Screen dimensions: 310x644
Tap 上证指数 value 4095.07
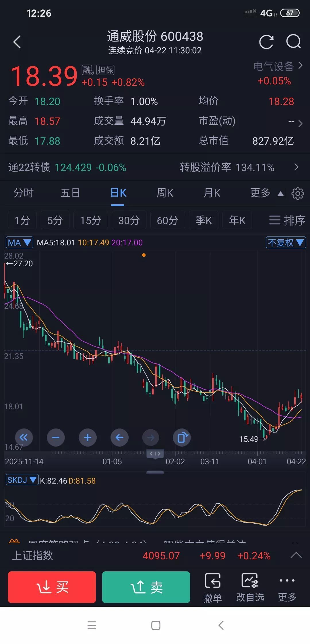[x=161, y=556]
